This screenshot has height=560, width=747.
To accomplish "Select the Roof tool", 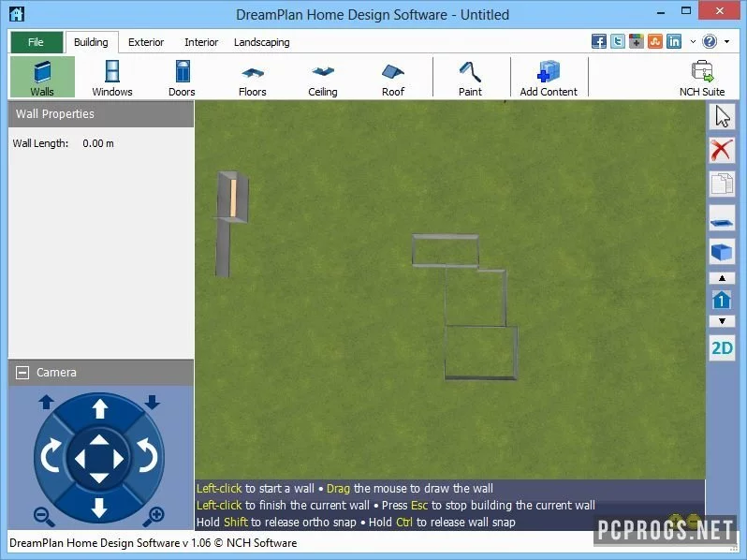I will pyautogui.click(x=393, y=77).
